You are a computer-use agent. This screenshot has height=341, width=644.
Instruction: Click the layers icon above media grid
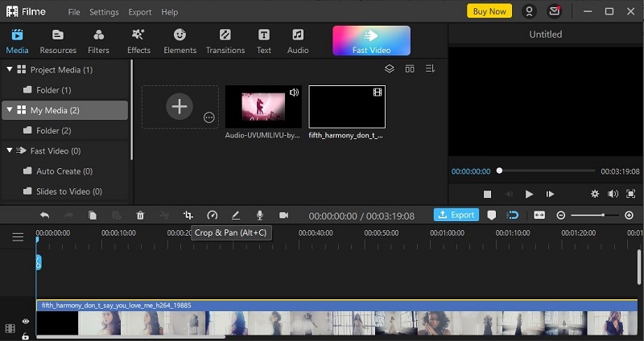click(x=389, y=68)
